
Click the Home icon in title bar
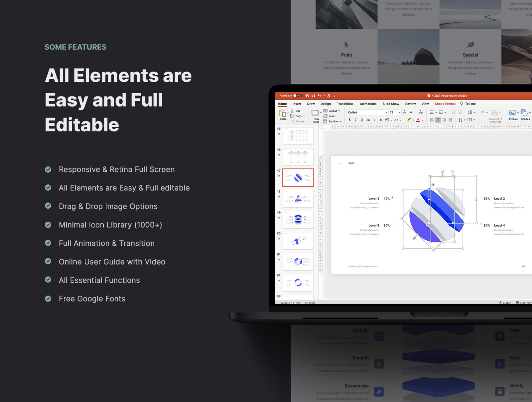pos(307,96)
